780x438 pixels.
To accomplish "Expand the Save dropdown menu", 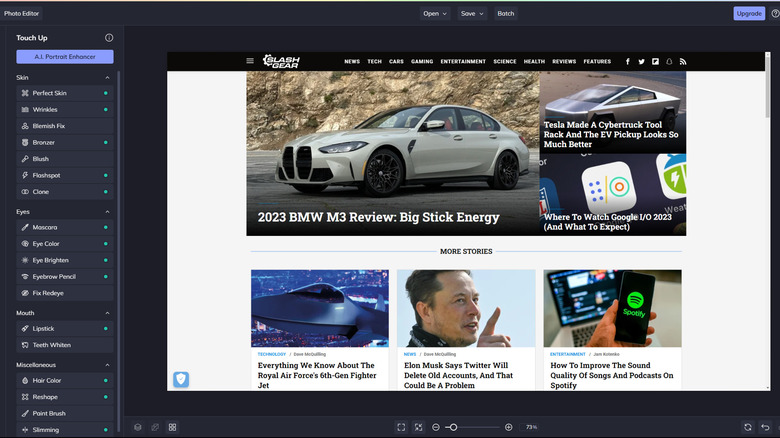I will (x=472, y=14).
